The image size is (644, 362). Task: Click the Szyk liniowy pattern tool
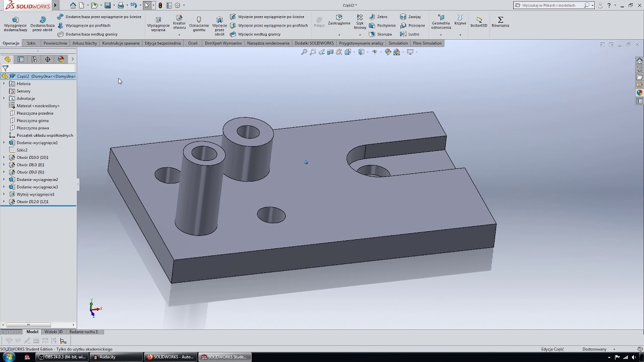click(x=360, y=22)
